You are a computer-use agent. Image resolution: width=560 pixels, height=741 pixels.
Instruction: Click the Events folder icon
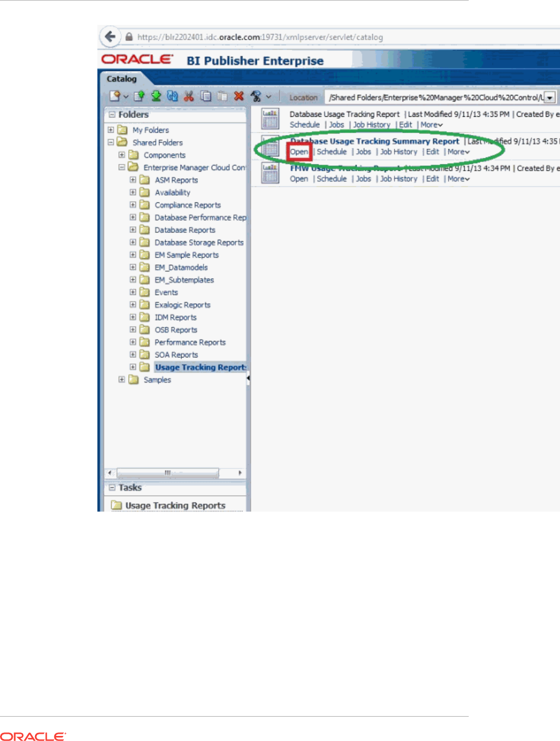145,292
